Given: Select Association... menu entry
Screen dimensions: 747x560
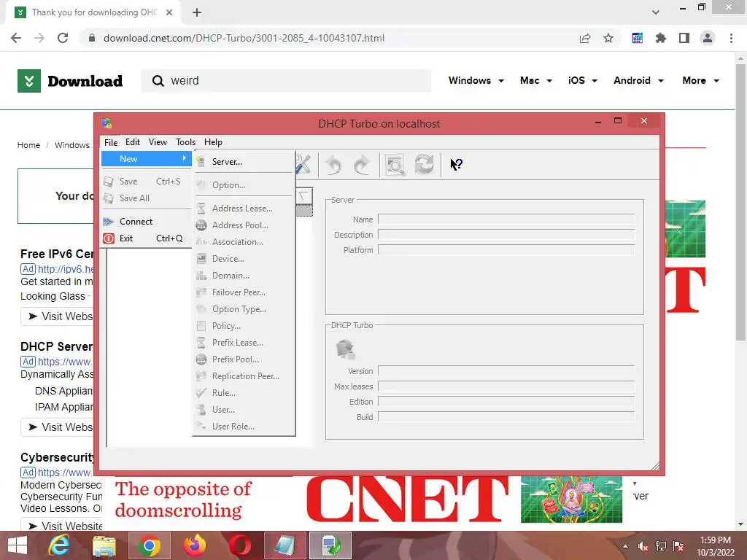Looking at the screenshot, I should [x=244, y=242].
